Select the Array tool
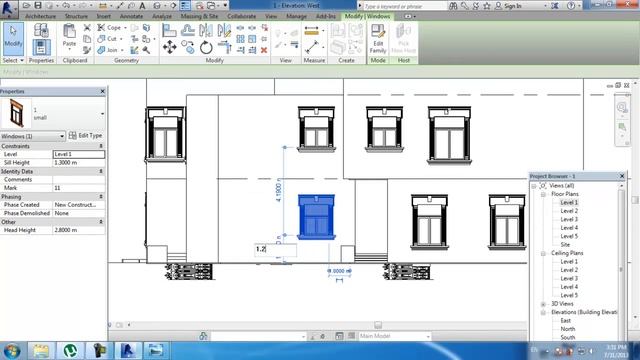640x360 pixels. point(240,39)
